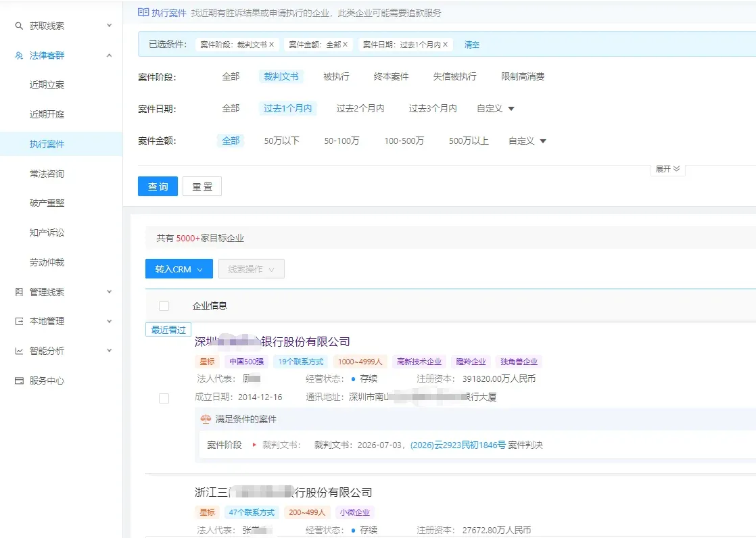The height and width of the screenshot is (538, 756).
Task: Click the 本地管理 sidebar icon
Action: point(19,322)
